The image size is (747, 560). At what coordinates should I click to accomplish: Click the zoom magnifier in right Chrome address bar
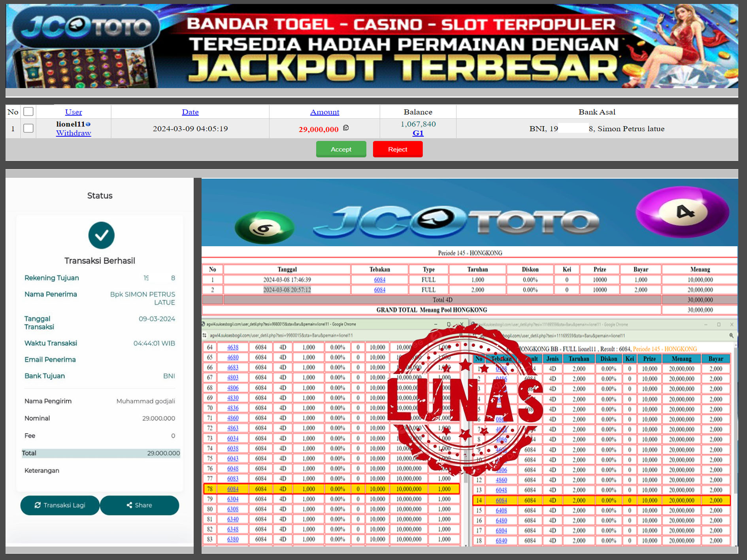point(731,336)
